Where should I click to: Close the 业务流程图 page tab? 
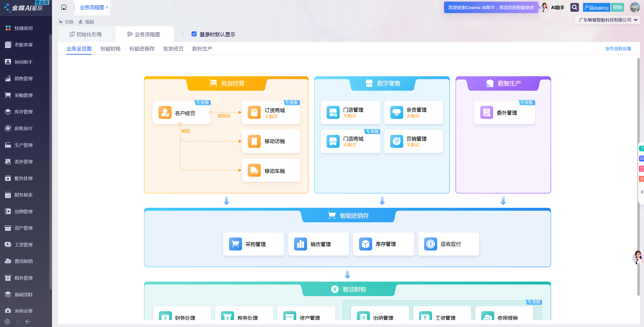pos(107,7)
